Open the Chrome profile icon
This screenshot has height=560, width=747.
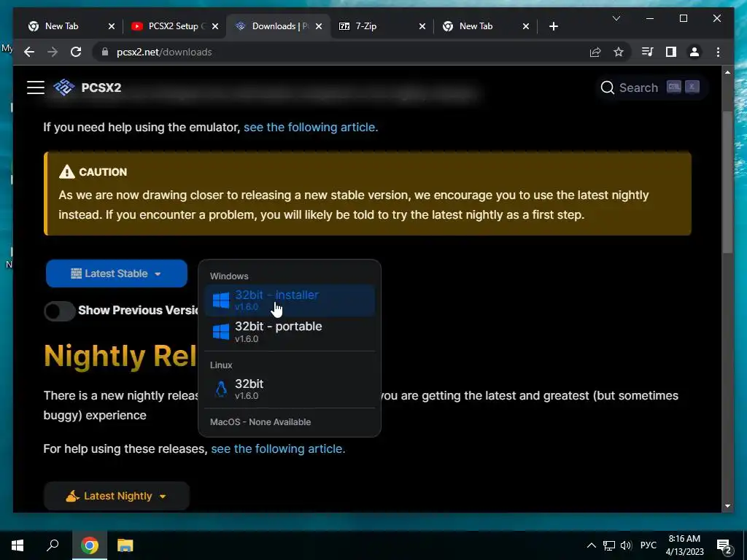tap(694, 52)
